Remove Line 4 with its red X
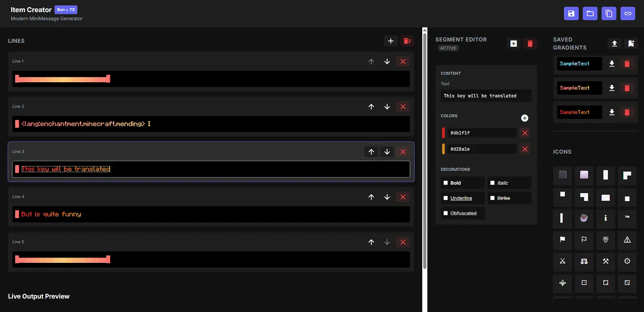 click(x=403, y=197)
